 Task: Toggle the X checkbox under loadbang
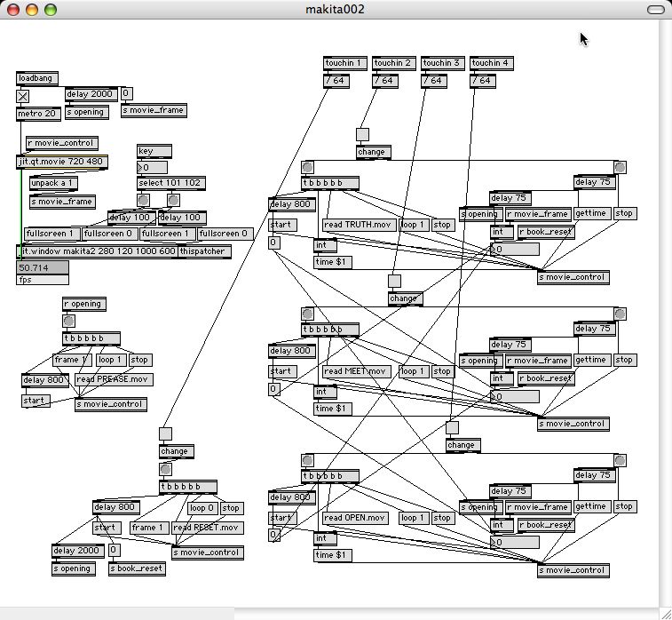23,97
